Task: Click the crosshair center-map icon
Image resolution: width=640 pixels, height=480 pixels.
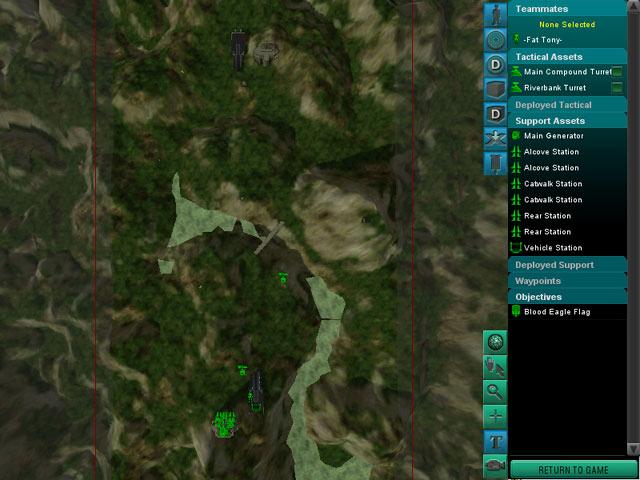Action: point(495,417)
